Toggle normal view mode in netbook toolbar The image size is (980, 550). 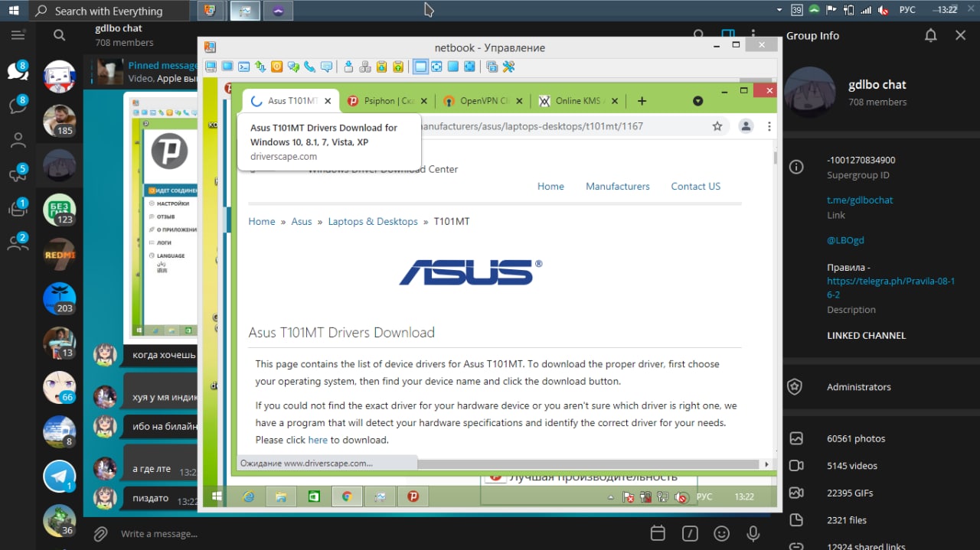420,67
